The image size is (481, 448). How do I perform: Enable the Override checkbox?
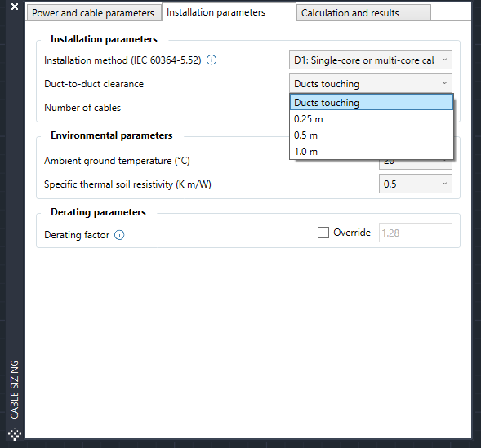pyautogui.click(x=323, y=233)
